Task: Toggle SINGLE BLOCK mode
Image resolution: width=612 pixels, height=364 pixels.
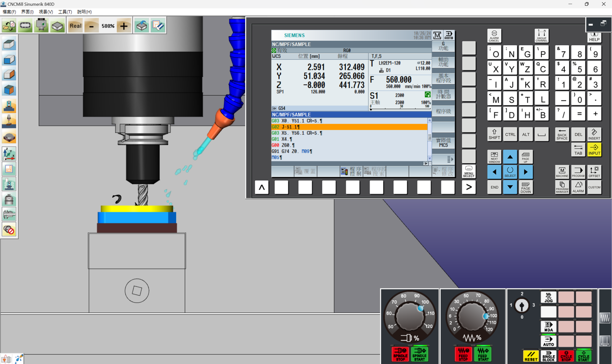Action: [x=548, y=356]
